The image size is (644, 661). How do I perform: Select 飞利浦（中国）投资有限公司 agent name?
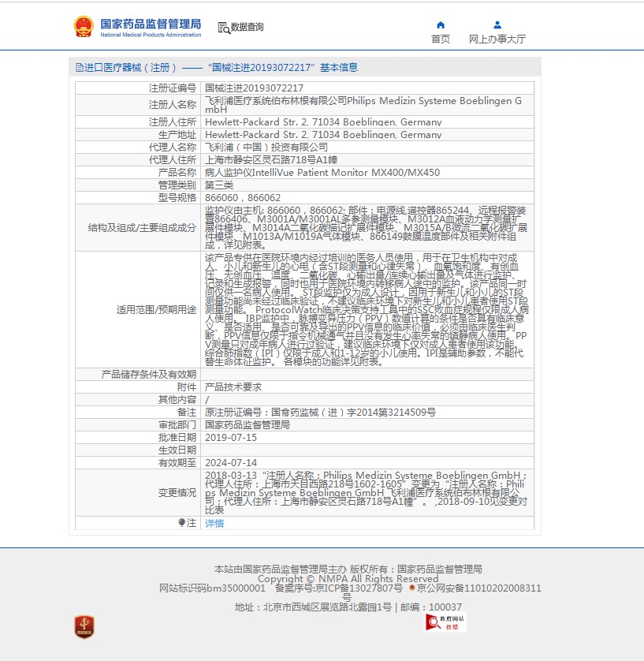point(266,148)
